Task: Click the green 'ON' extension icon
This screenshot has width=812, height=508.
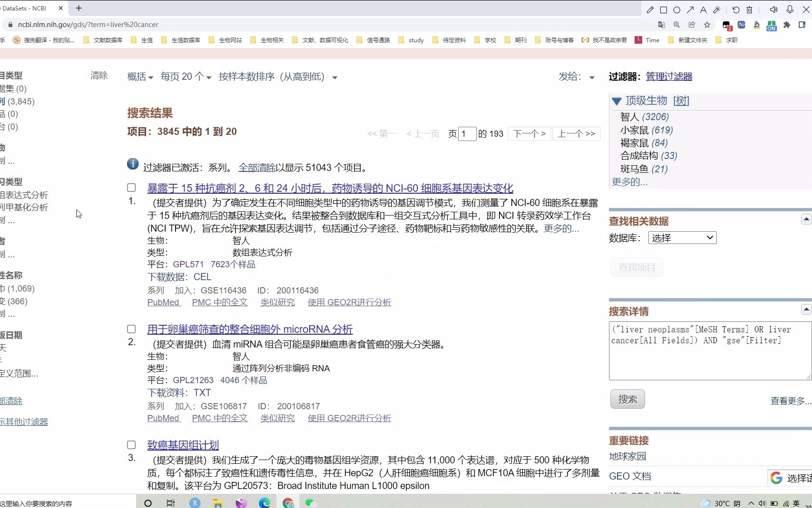Action: [772, 26]
